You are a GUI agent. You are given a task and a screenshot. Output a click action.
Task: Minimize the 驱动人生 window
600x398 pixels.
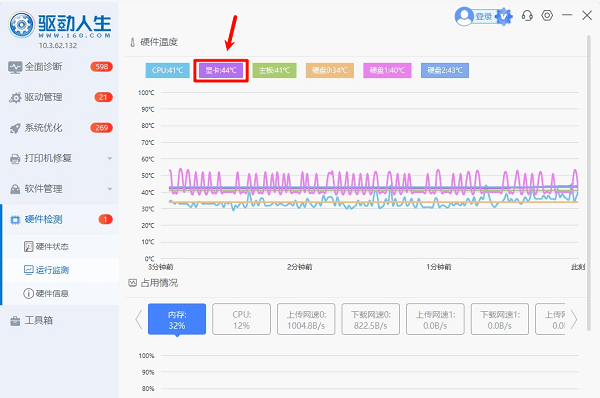567,15
